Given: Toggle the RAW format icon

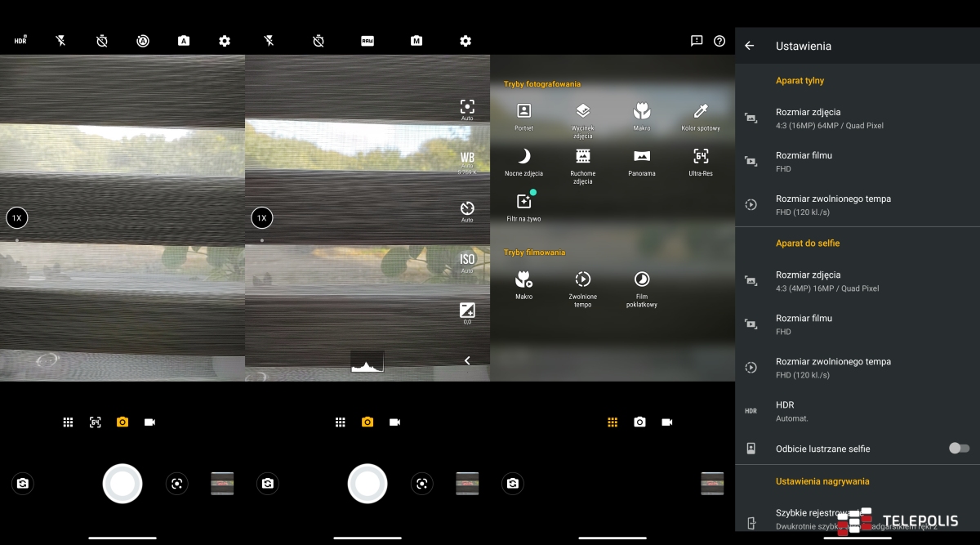Looking at the screenshot, I should click(367, 41).
